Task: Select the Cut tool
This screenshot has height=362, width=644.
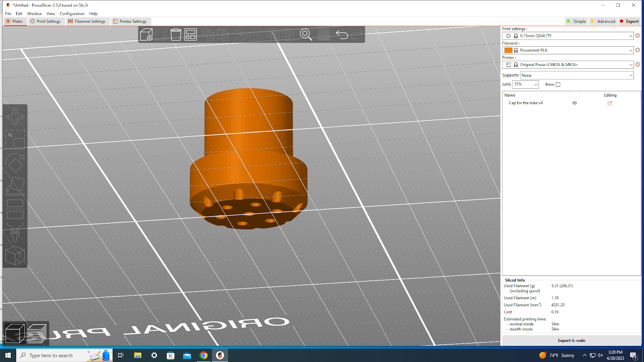Action: click(x=15, y=209)
